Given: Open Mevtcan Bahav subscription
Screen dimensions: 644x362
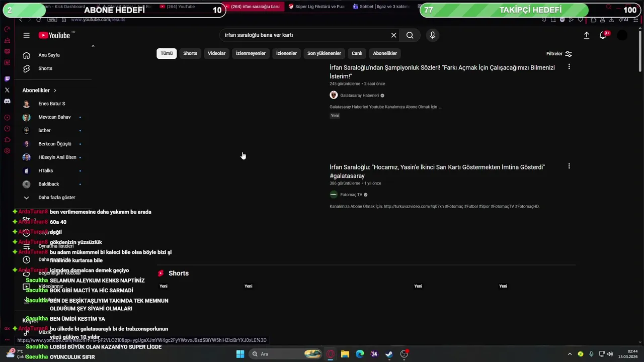Looking at the screenshot, I should 54,117.
